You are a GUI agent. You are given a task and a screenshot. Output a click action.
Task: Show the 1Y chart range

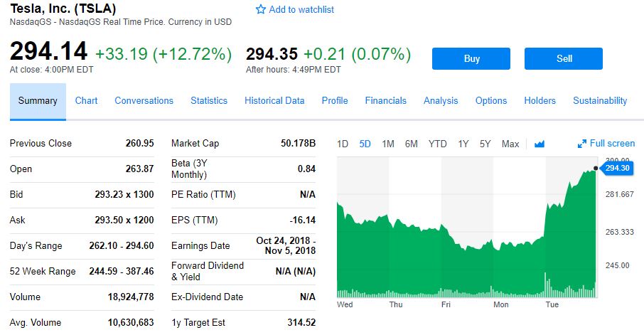[463, 144]
